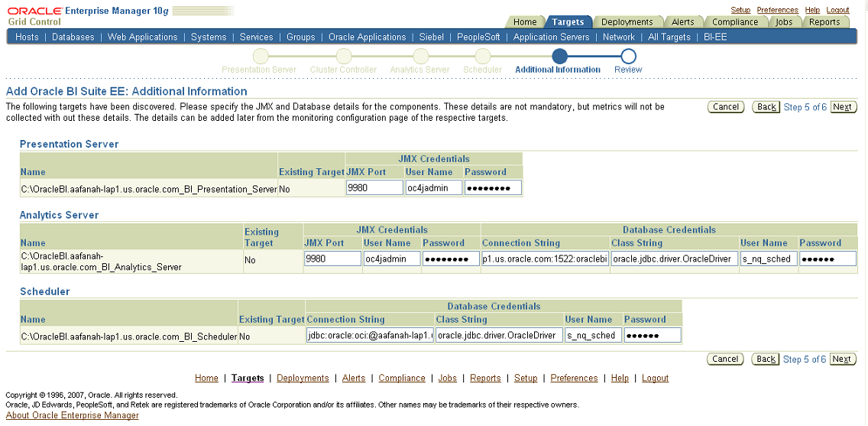Open the Systems subtab
The height and width of the screenshot is (426, 868).
point(209,37)
